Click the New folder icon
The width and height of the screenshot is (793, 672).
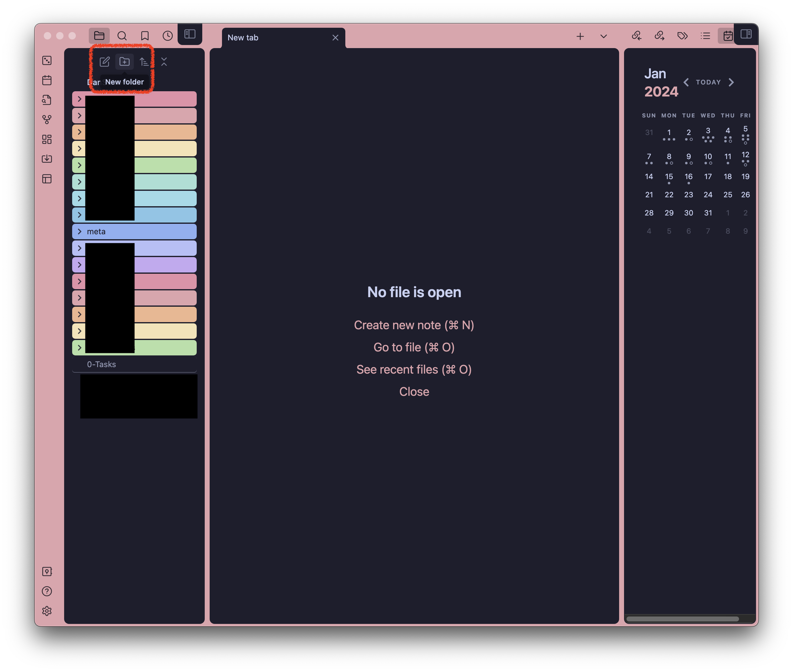tap(124, 62)
